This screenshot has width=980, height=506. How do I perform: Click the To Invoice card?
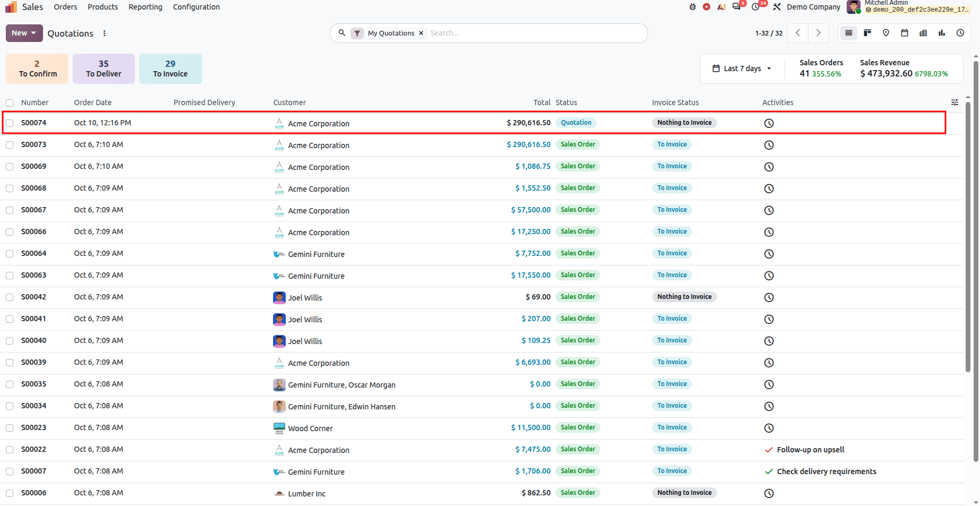(x=170, y=68)
